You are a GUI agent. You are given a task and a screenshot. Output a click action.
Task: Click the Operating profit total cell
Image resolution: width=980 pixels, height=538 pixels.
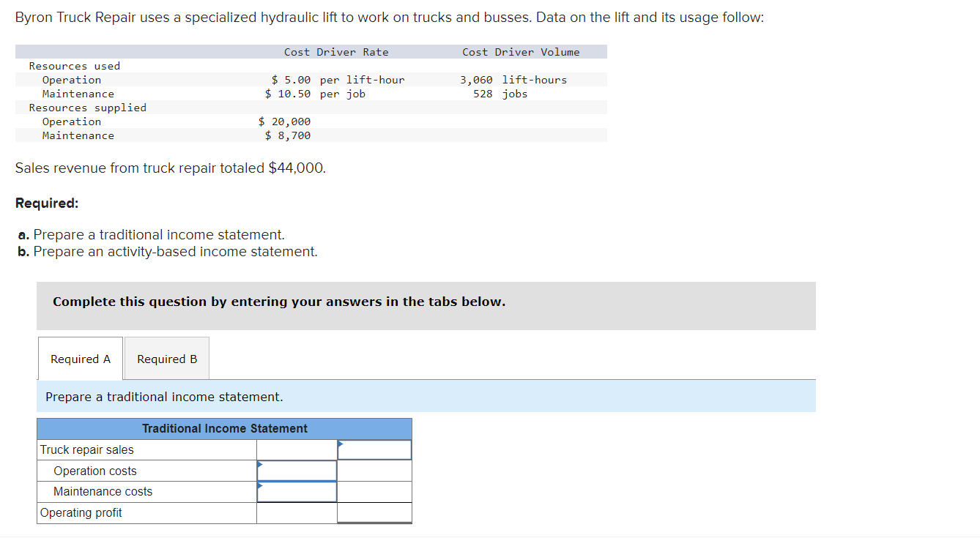(374, 512)
